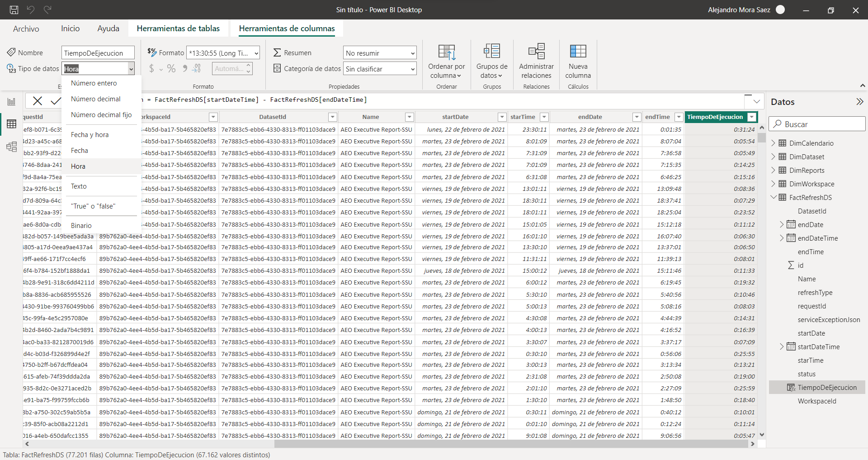Cancel formula with the X icon
Screen dimensions: 868x460
tap(38, 101)
